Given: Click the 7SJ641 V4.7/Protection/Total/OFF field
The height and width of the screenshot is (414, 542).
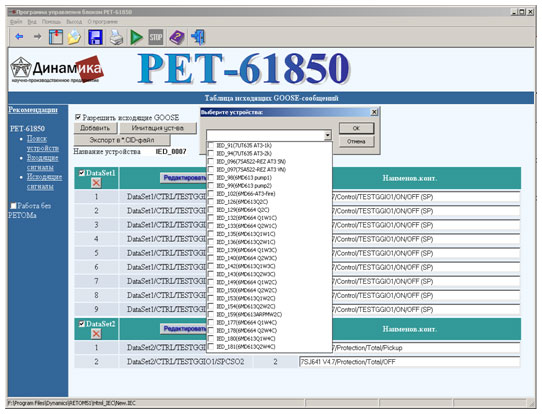Looking at the screenshot, I should pos(410,362).
